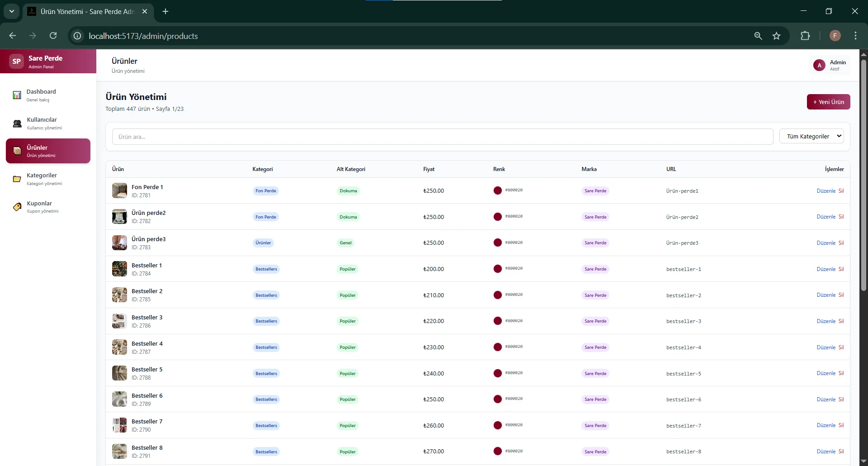Select the Kategoriler folder icon
Viewport: 868px width, 466px height.
(17, 179)
